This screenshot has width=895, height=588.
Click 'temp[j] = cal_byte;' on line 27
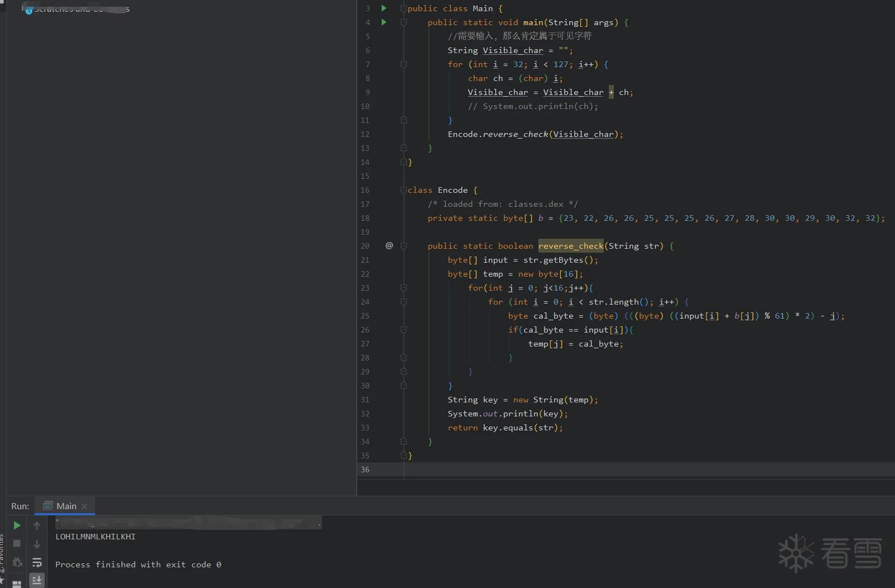point(576,344)
